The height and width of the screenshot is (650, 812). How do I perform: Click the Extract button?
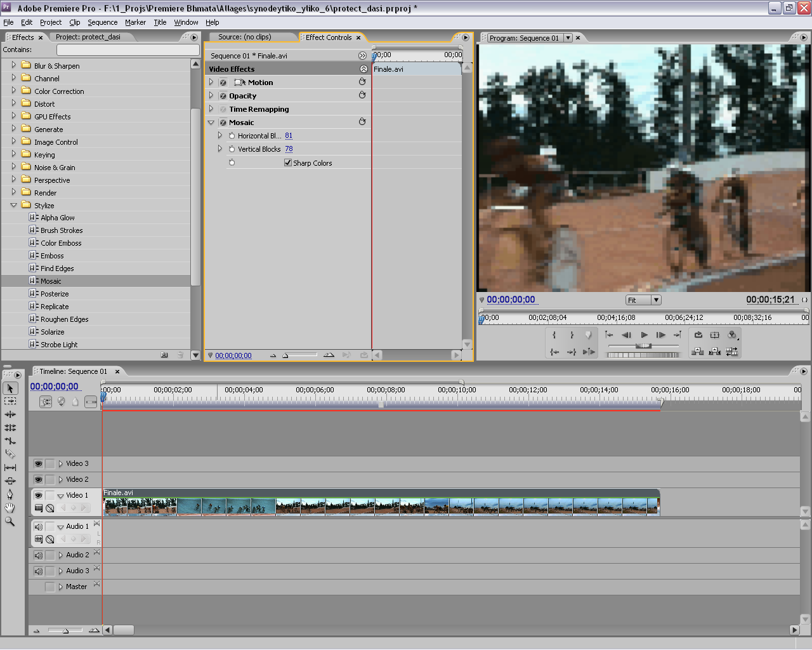point(715,352)
